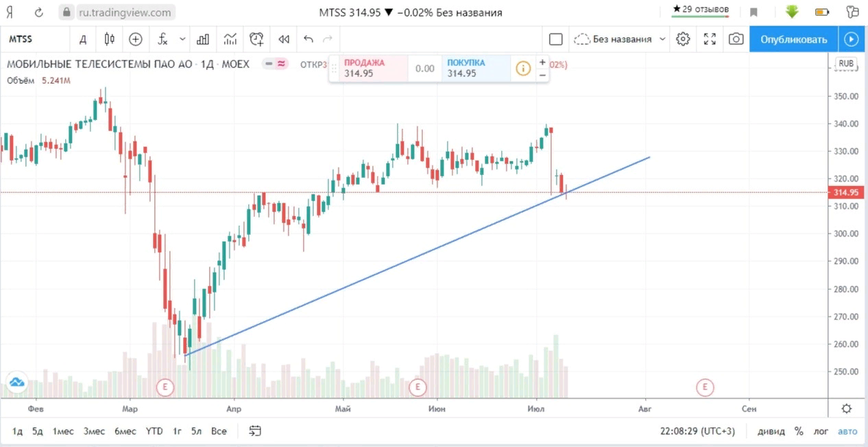Open the 29 отзывов site reviews
Image resolution: width=868 pixels, height=447 pixels.
coord(701,10)
